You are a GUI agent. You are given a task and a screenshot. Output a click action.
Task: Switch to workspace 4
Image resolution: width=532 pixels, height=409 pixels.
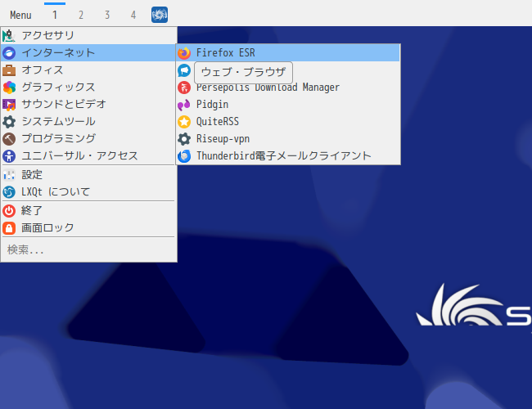(x=133, y=15)
